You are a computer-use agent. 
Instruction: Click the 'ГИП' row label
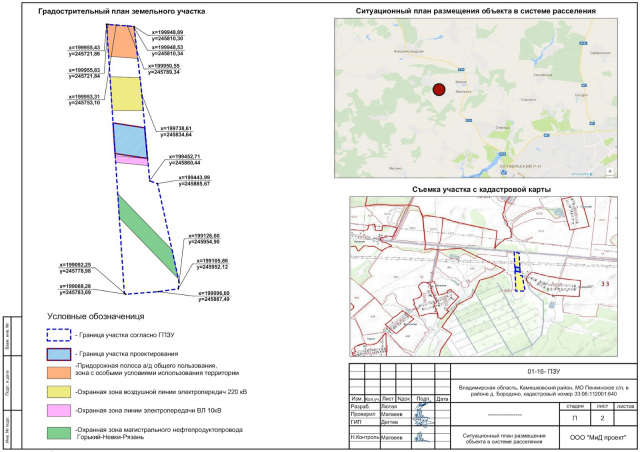click(x=356, y=422)
